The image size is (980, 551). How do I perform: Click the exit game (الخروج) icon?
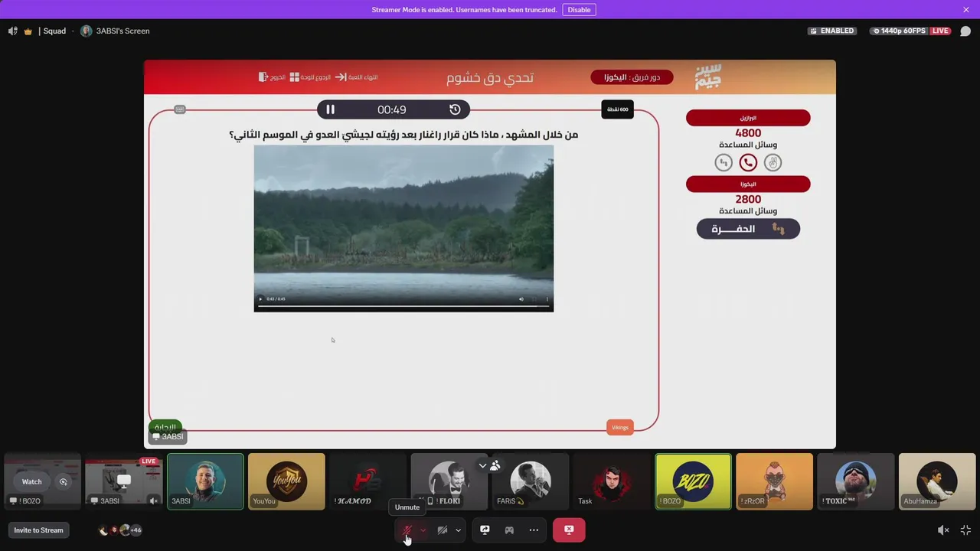[263, 77]
